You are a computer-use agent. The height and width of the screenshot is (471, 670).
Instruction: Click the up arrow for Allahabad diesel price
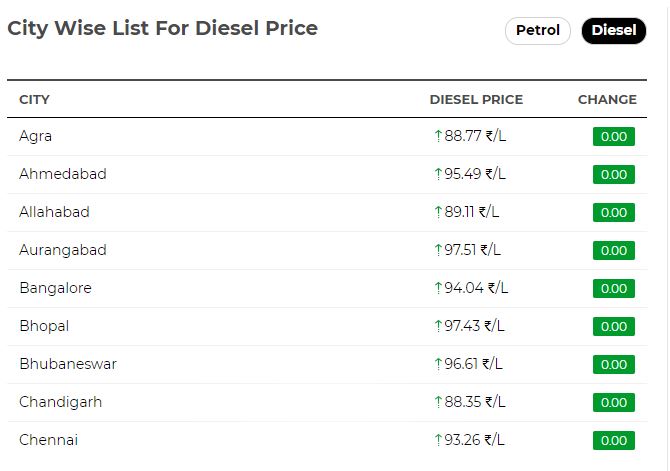coord(438,212)
